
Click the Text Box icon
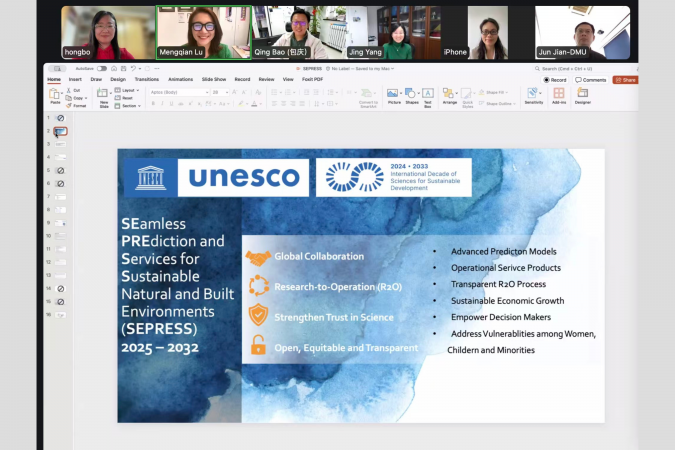coord(427,93)
